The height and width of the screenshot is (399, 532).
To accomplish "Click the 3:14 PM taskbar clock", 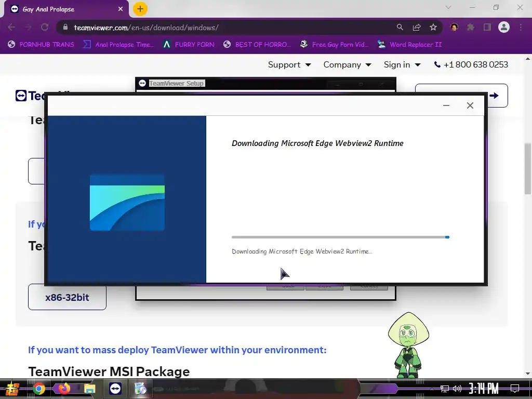I will point(484,389).
